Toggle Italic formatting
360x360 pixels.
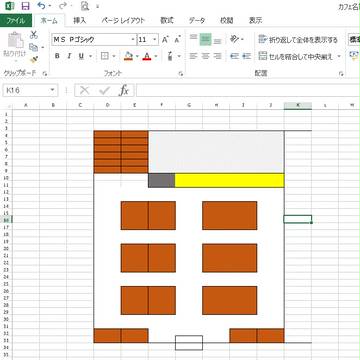[69, 56]
